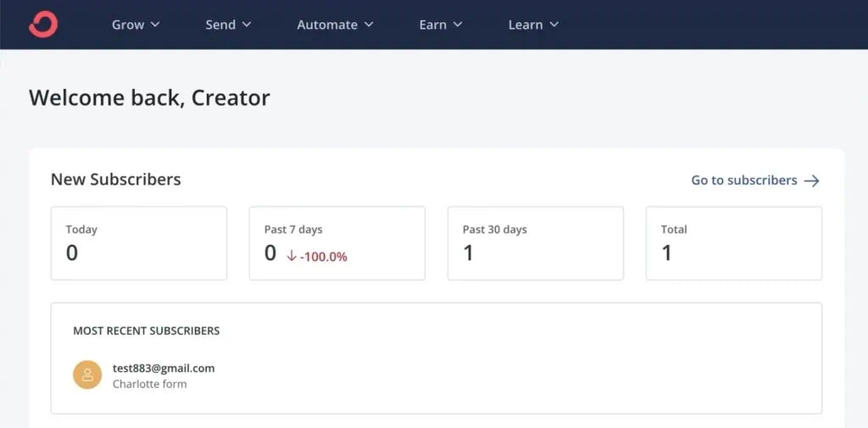Screen dimensions: 868x428
Task: Follow the Go to subscribers link
Action: (x=755, y=181)
